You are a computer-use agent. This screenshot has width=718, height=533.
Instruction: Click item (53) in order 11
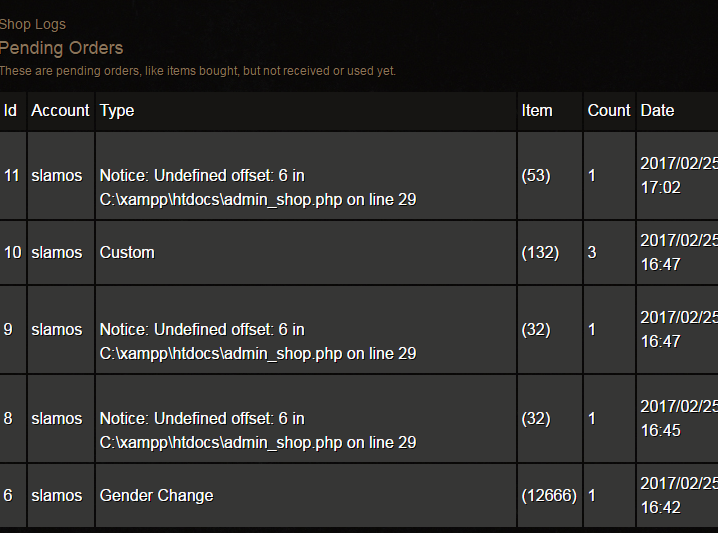pyautogui.click(x=536, y=176)
